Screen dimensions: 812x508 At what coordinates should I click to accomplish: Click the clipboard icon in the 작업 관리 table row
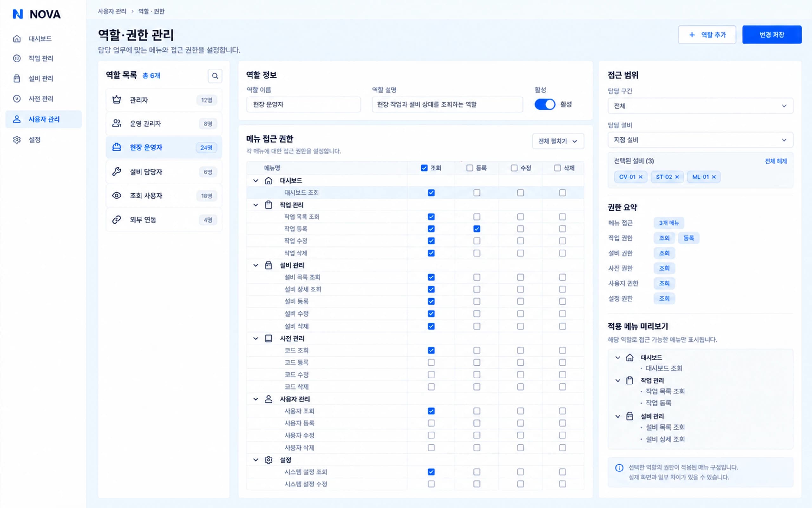(268, 205)
